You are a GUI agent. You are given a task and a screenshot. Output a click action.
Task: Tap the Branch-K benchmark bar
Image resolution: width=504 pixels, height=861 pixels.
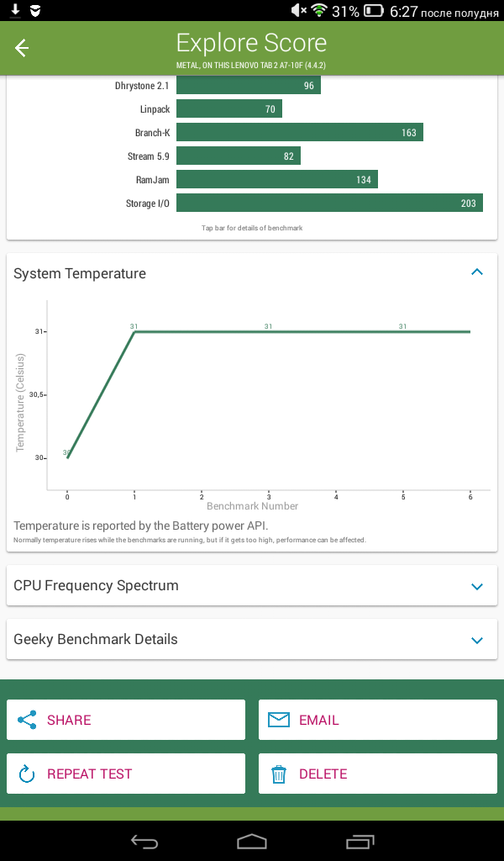299,132
